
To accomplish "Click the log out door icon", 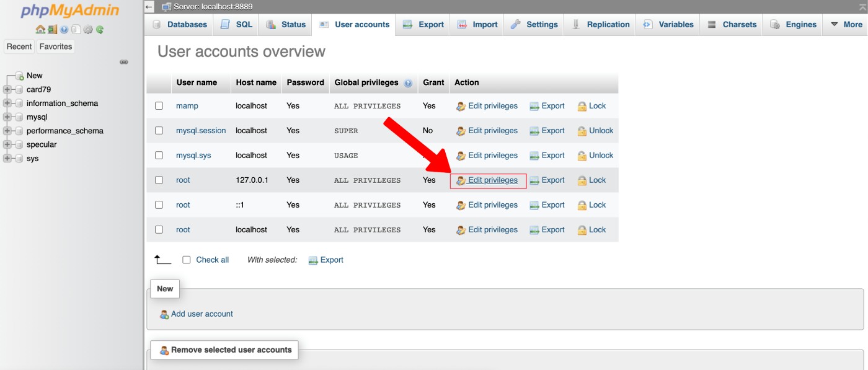I will tap(52, 29).
